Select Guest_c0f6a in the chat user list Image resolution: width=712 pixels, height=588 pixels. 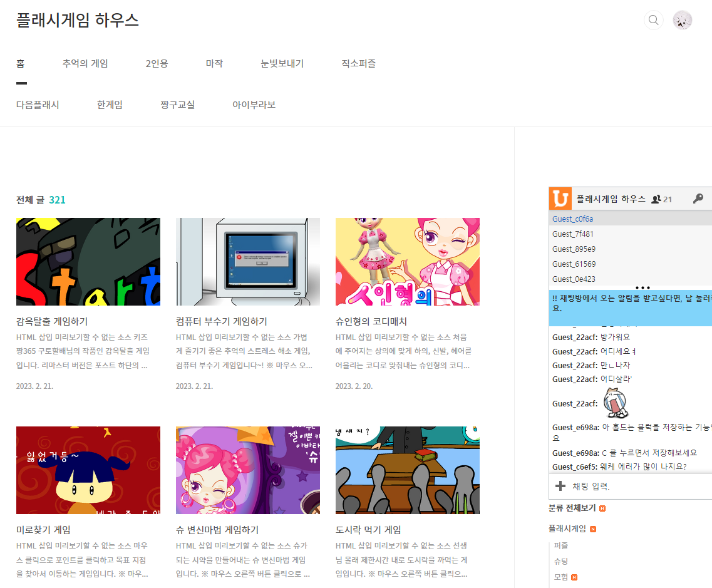(x=630, y=219)
